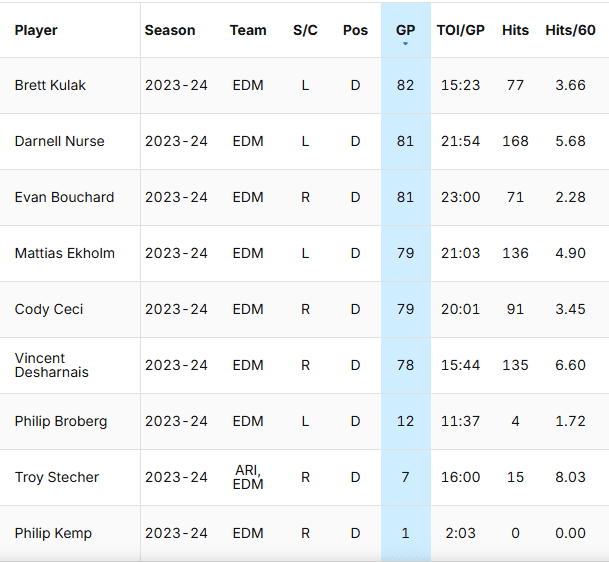
Task: Open Mattias Ekholm player link
Action: (x=64, y=253)
